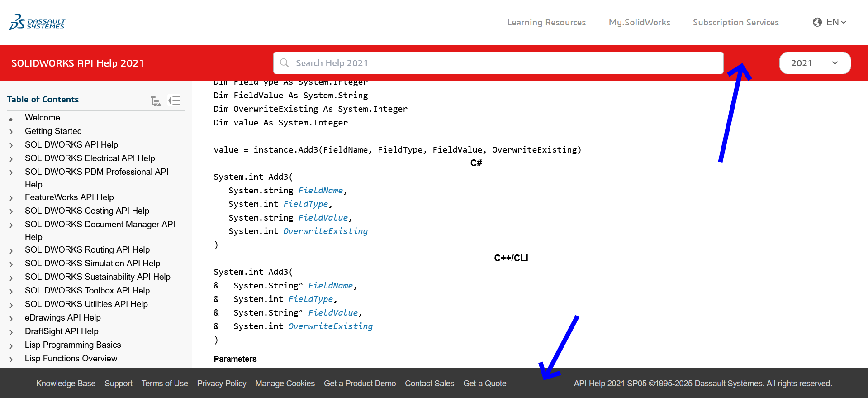The image size is (868, 398).
Task: Go to Subscription Services
Action: pos(735,22)
